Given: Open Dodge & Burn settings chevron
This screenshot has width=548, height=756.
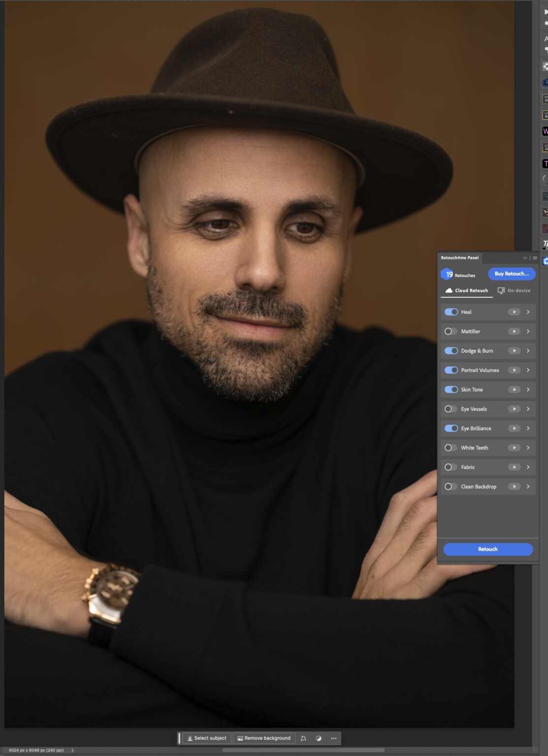Looking at the screenshot, I should pyautogui.click(x=528, y=351).
